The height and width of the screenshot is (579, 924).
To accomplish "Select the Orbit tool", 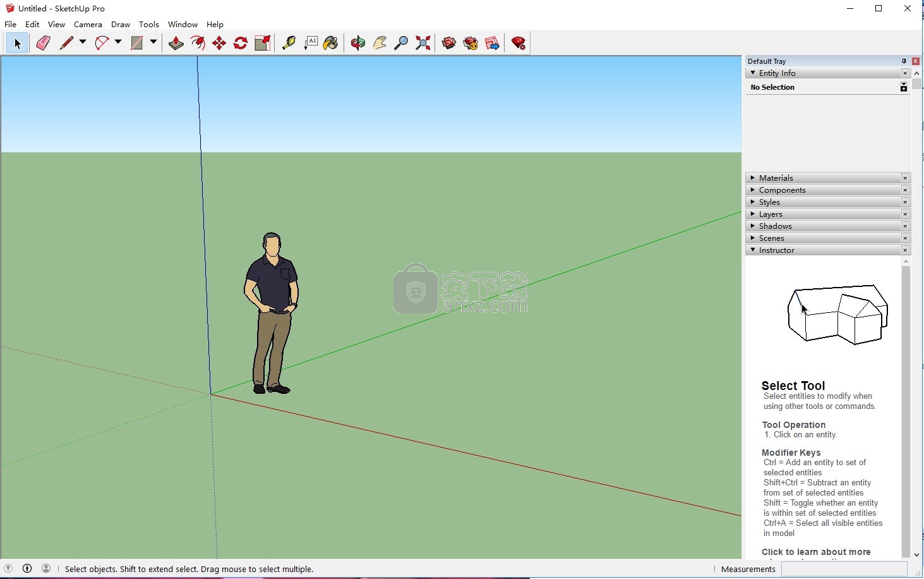I will [358, 43].
